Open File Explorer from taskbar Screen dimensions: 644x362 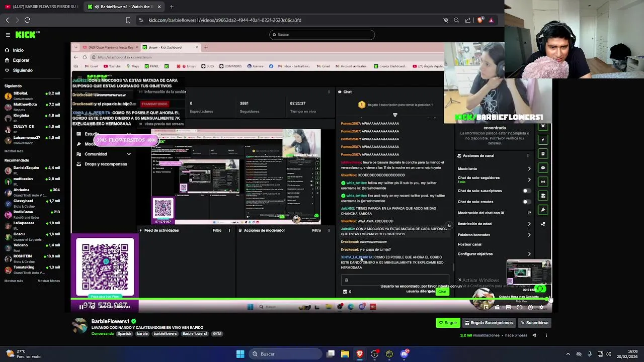tap(345, 354)
